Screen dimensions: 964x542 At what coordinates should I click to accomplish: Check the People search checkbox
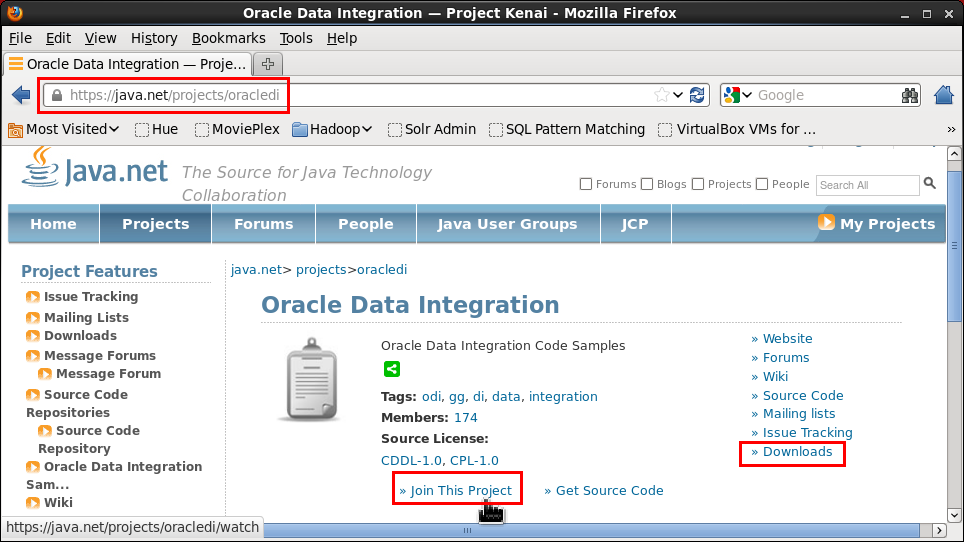point(763,184)
